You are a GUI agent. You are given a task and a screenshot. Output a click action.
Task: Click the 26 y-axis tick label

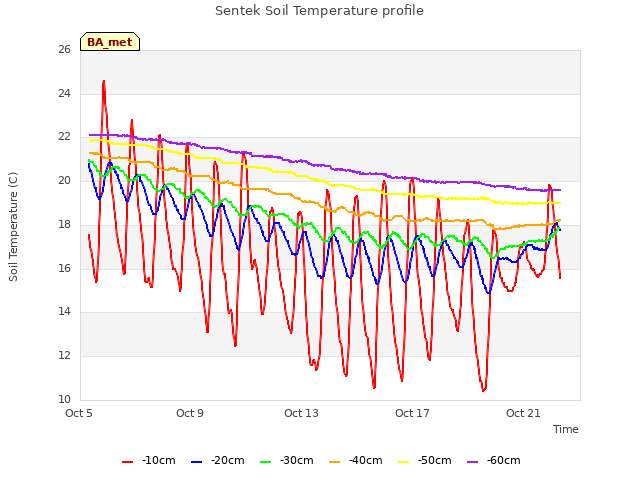tap(64, 50)
